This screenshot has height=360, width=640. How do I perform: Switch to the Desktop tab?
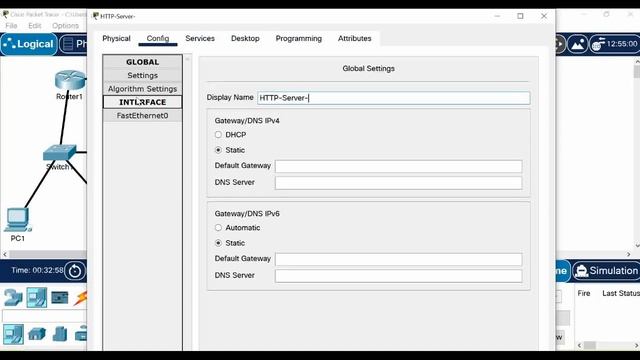(245, 38)
